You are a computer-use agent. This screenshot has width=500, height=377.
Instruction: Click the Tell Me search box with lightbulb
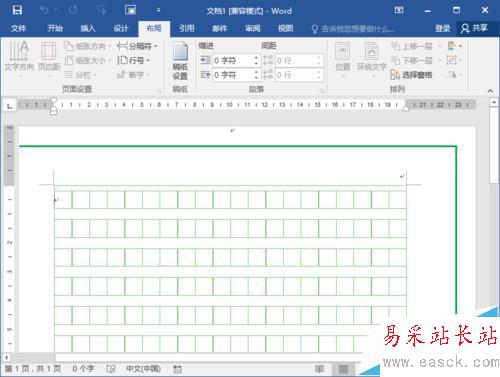(353, 29)
